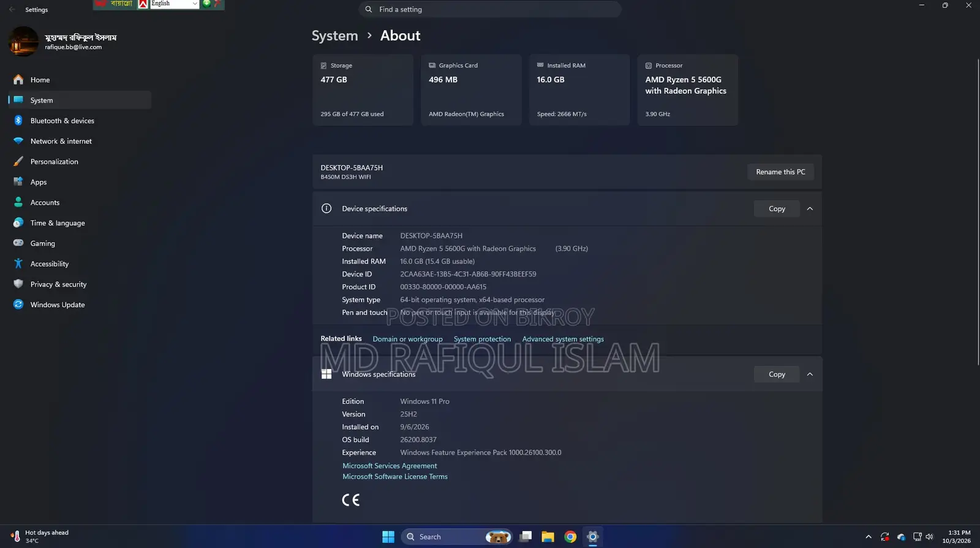980x548 pixels.
Task: Open Microsoft Services Agreement link
Action: click(390, 466)
